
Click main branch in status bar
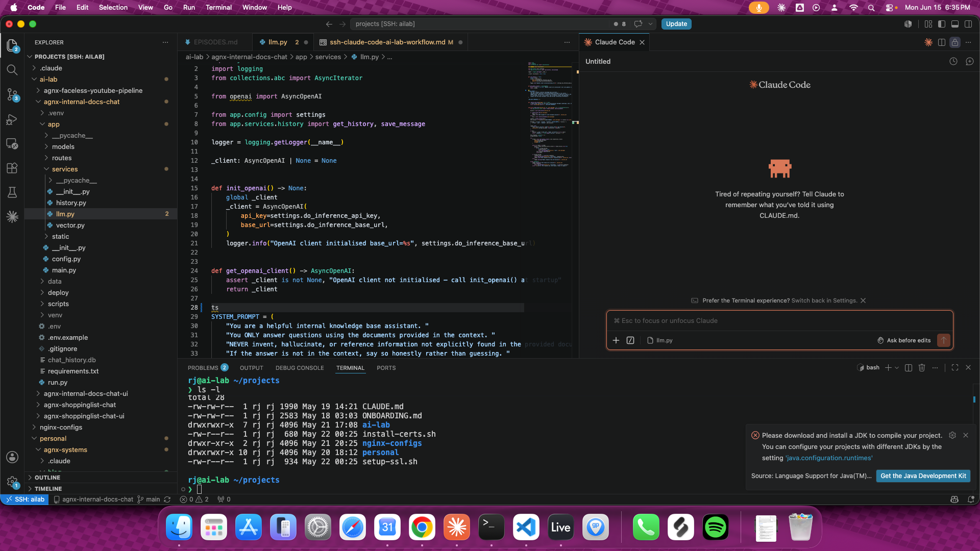149,499
